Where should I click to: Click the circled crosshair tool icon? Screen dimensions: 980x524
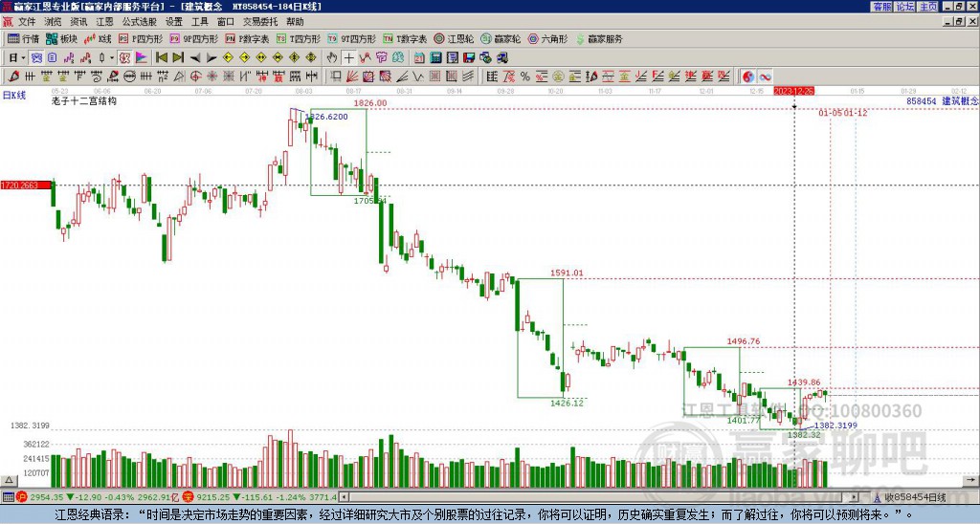195,76
